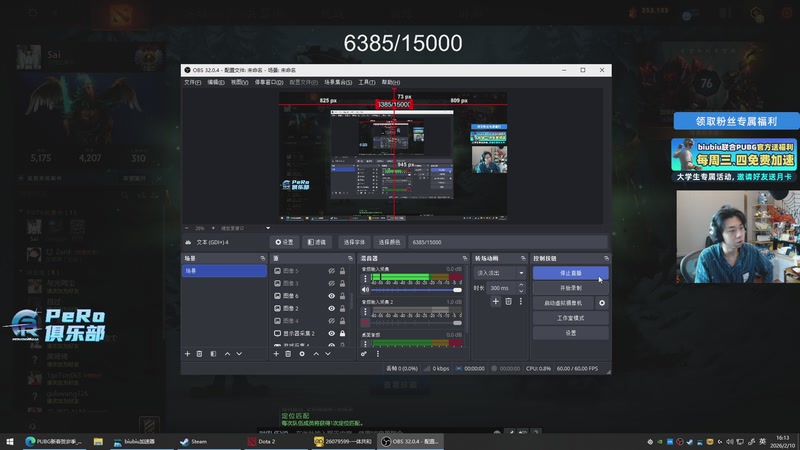Toggle lock on 图像 2 source
Screen dimensions: 800x450
click(x=342, y=308)
